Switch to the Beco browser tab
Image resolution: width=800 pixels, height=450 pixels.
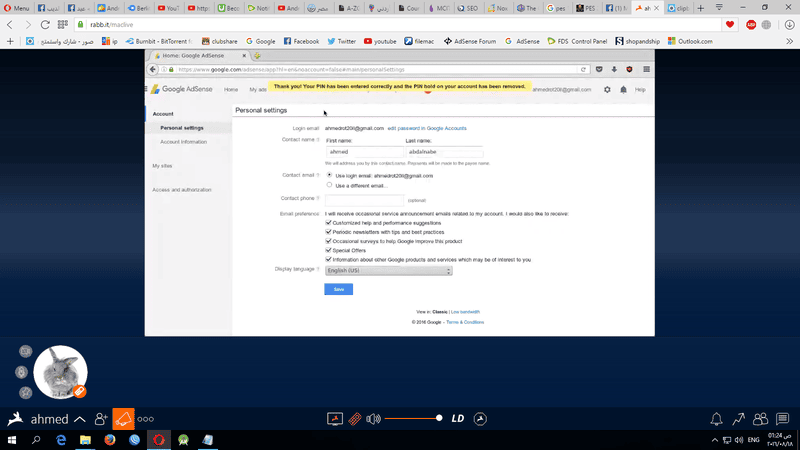point(228,8)
